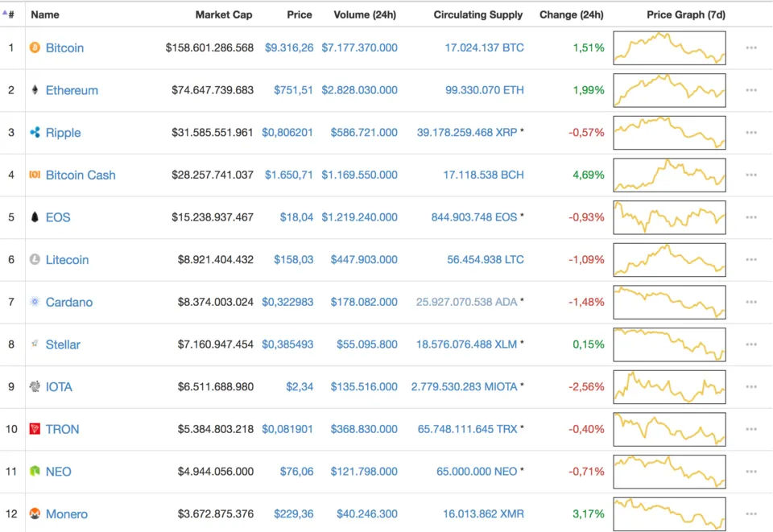Image resolution: width=773 pixels, height=532 pixels.
Task: Sort the table by rank number column
Action: pyautogui.click(x=9, y=14)
